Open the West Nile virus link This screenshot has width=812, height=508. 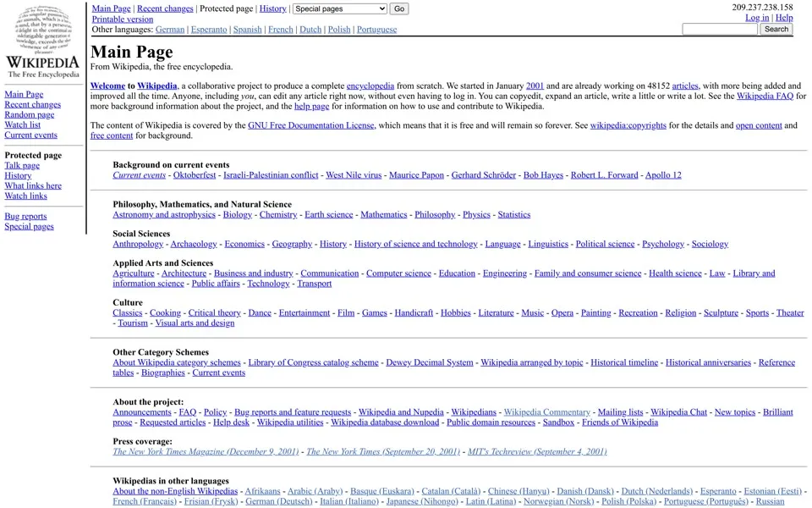(x=354, y=175)
